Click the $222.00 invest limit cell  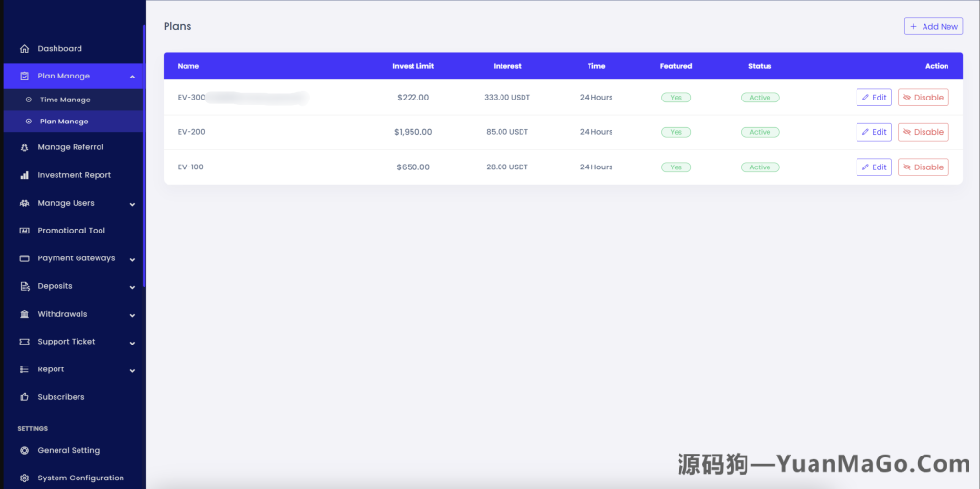[412, 98]
